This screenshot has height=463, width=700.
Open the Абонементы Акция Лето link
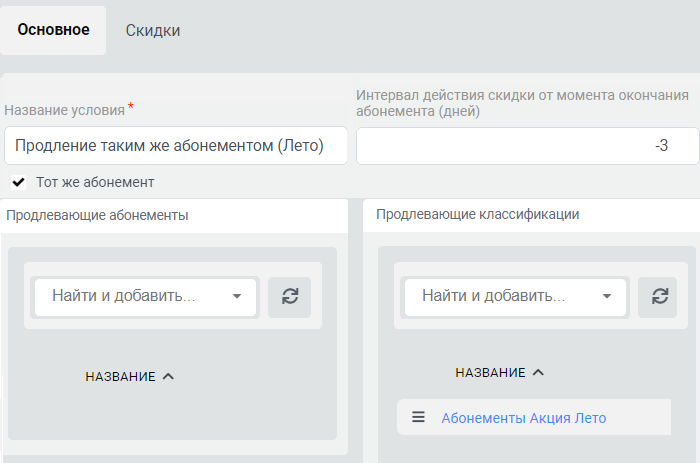click(x=524, y=418)
